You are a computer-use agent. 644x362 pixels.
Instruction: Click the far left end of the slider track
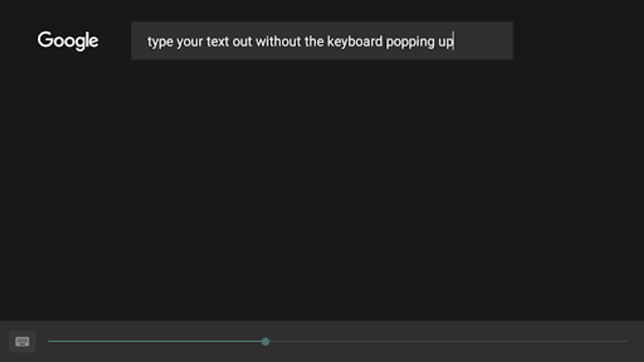50,341
